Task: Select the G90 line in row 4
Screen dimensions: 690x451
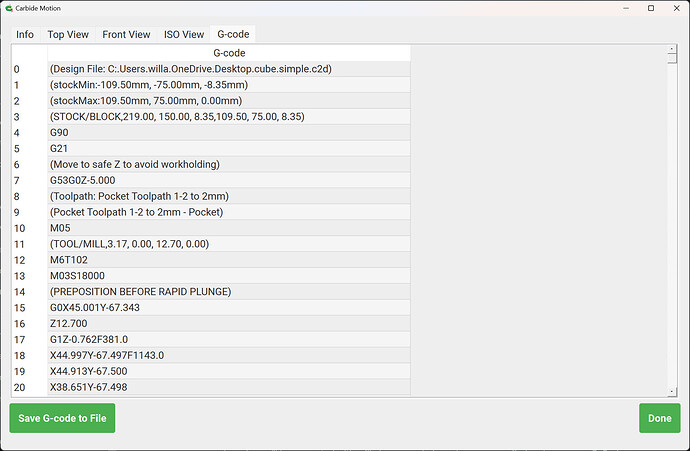Action: click(x=229, y=132)
